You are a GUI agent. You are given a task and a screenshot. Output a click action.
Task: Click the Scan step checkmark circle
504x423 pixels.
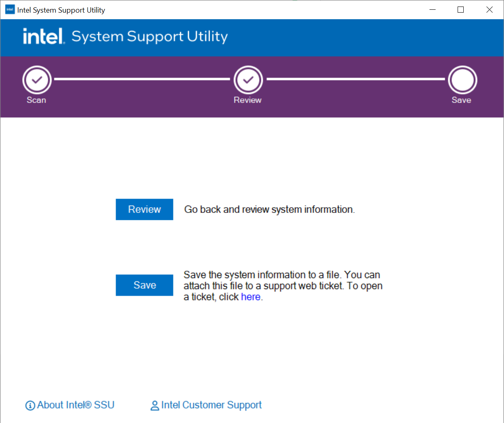(x=37, y=80)
